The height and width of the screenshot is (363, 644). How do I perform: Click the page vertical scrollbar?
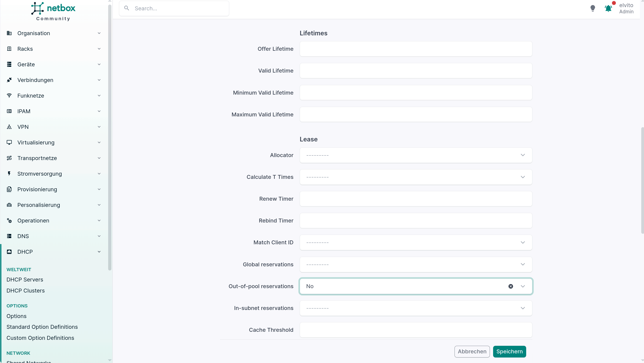642,180
